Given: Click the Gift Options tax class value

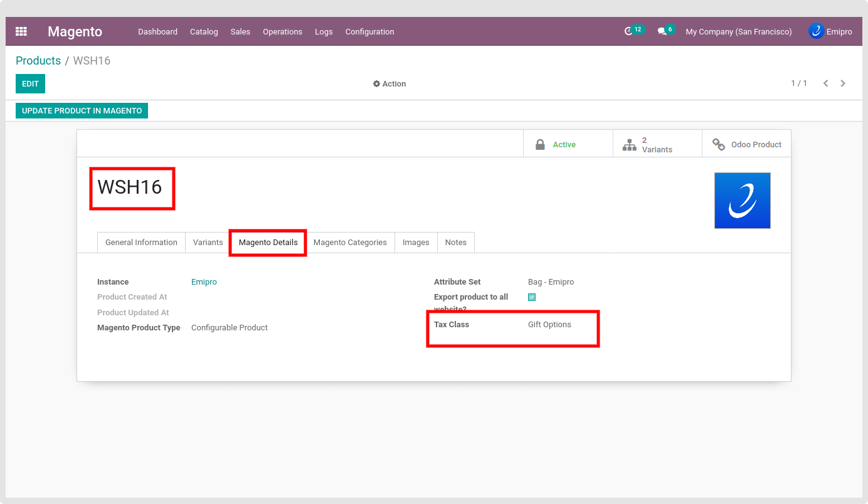Looking at the screenshot, I should pos(549,325).
